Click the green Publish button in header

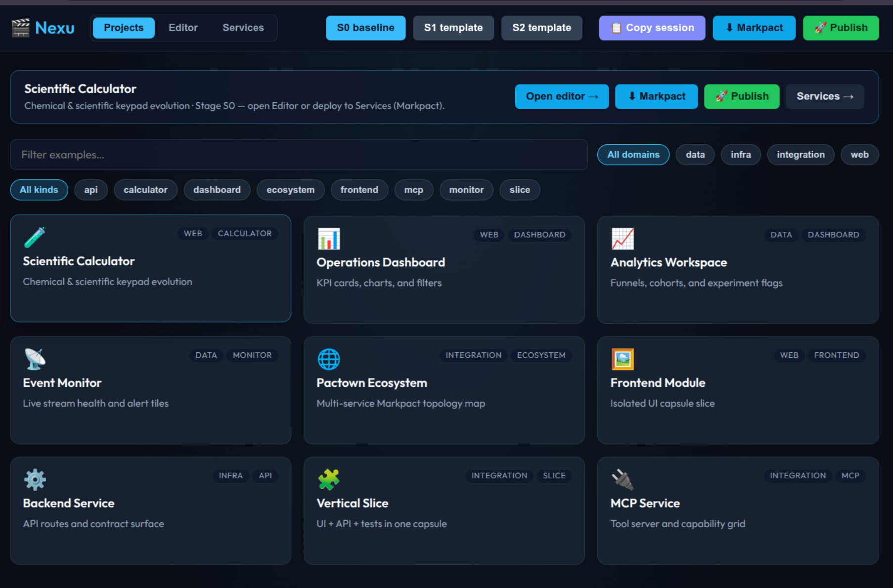coord(841,28)
